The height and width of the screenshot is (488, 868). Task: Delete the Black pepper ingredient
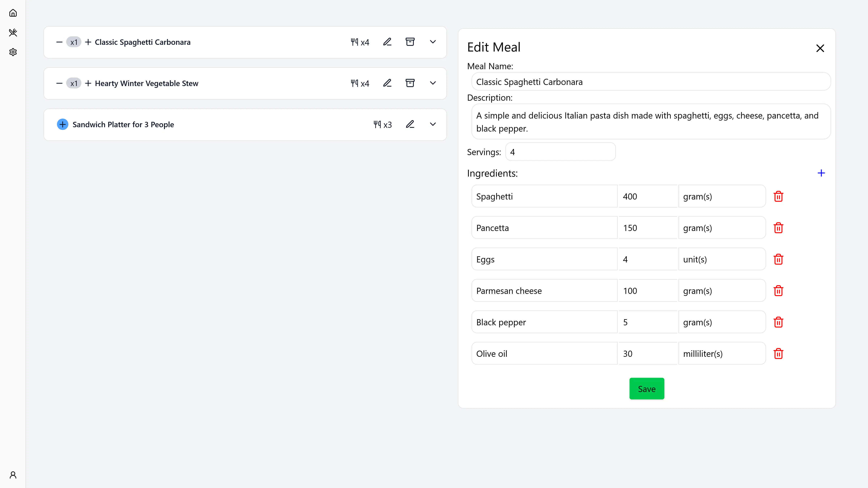[x=778, y=322]
